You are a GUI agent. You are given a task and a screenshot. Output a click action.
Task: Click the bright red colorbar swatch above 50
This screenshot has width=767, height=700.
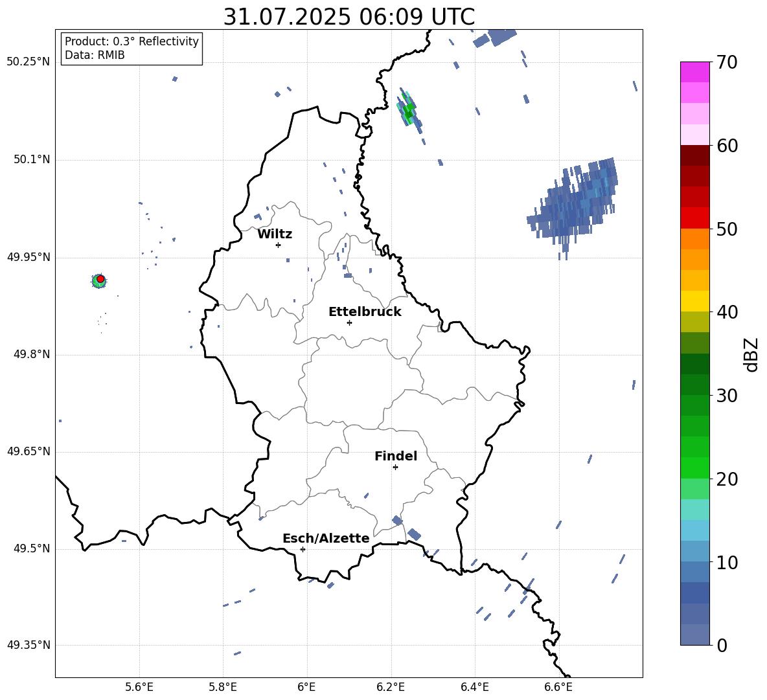[694, 218]
